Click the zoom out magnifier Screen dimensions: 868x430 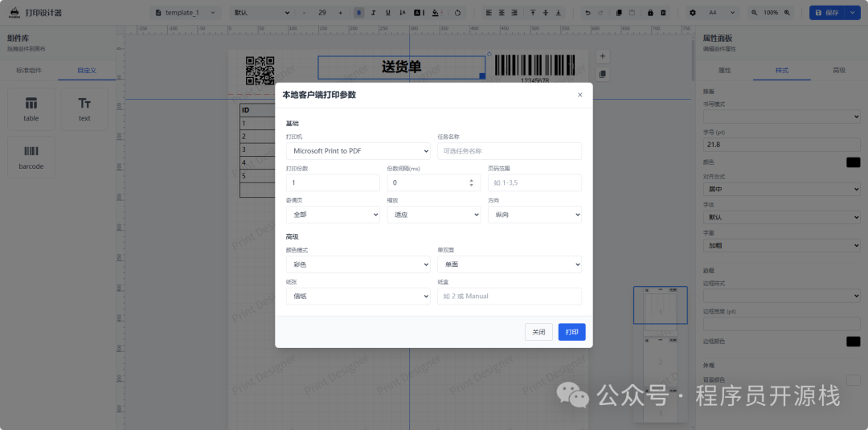[754, 12]
